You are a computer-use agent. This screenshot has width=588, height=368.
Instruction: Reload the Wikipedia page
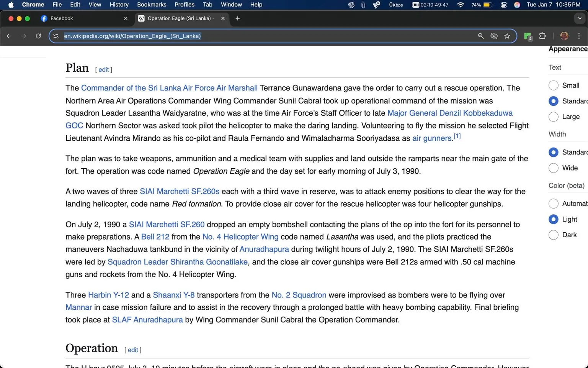pyautogui.click(x=38, y=36)
